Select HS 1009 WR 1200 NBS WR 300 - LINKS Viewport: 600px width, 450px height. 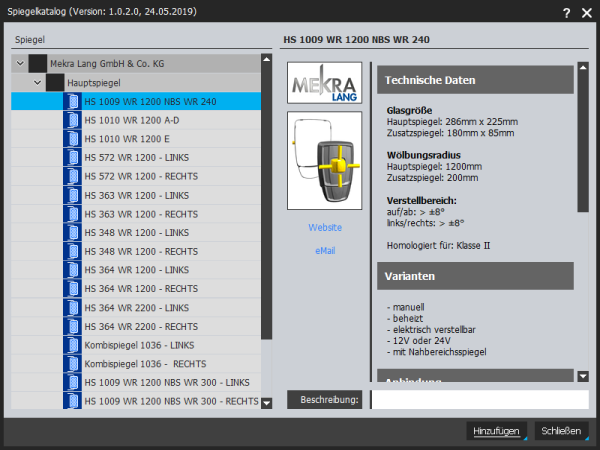click(x=136, y=383)
